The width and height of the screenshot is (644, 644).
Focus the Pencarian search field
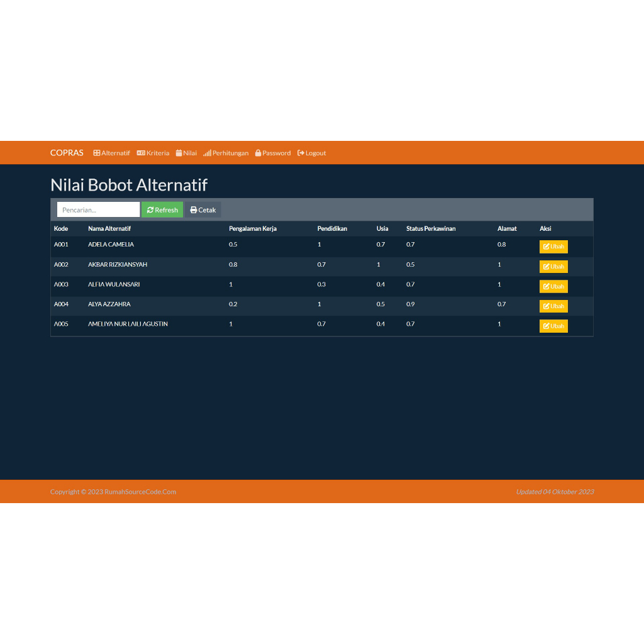click(98, 209)
